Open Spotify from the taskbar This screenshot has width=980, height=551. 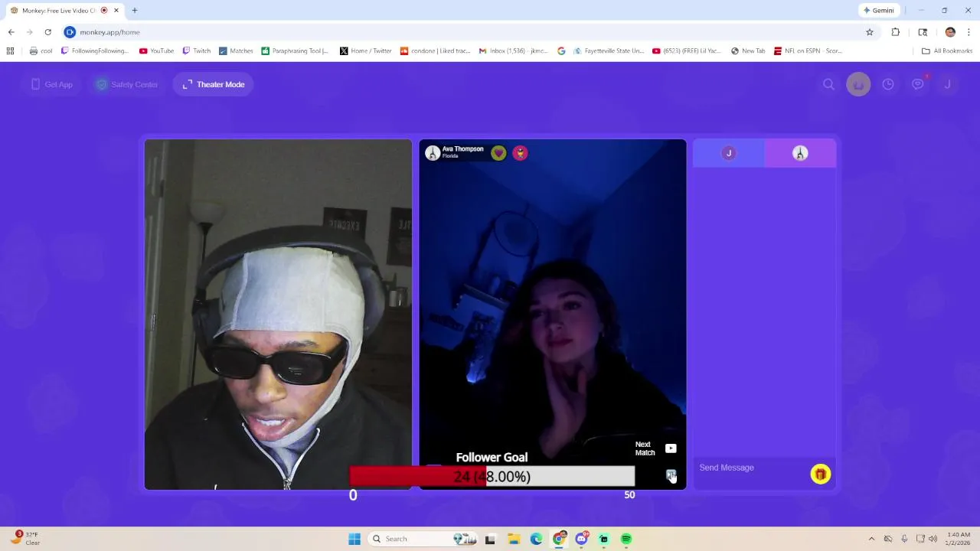[x=626, y=539]
